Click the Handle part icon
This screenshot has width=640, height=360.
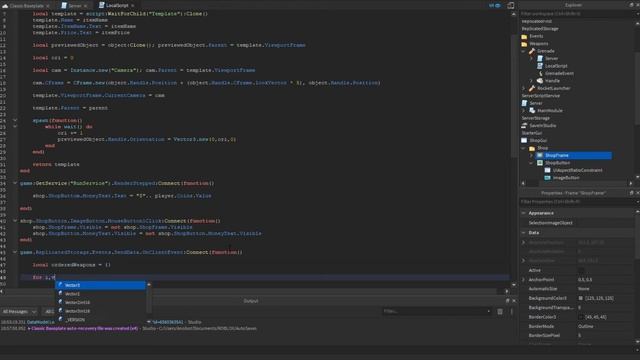(x=540, y=81)
